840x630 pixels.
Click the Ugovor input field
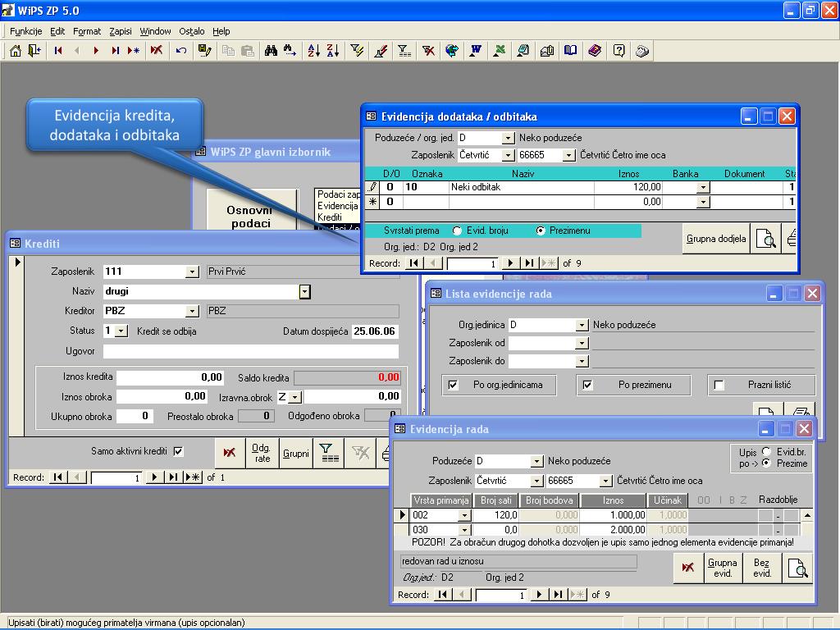[x=251, y=351]
